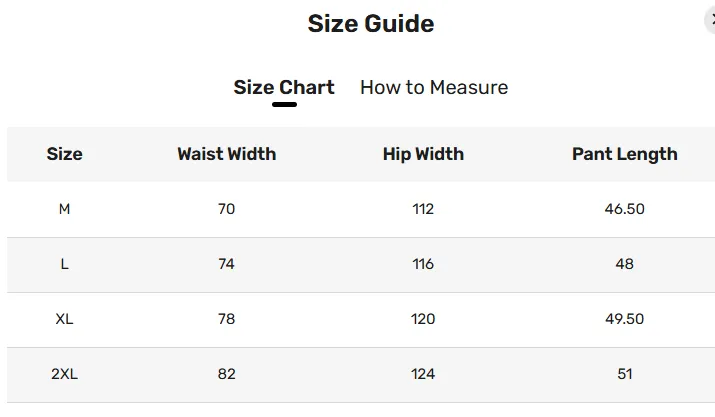
Task: Click hip width value 120
Action: click(x=423, y=319)
